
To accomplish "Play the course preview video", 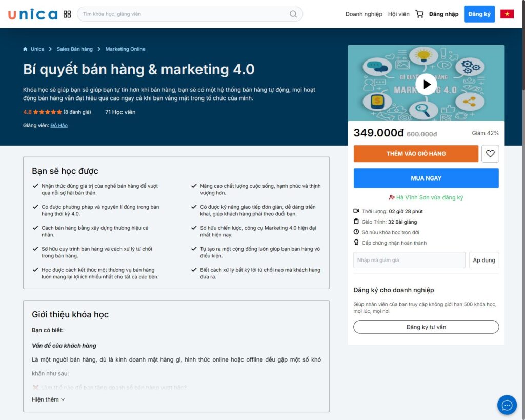I will [x=426, y=84].
